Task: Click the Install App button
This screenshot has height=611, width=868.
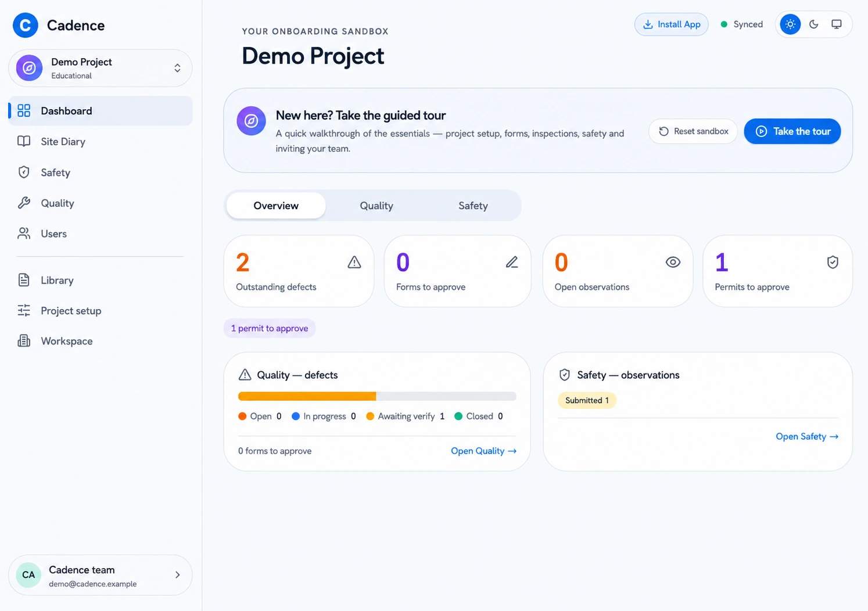Action: pos(672,24)
